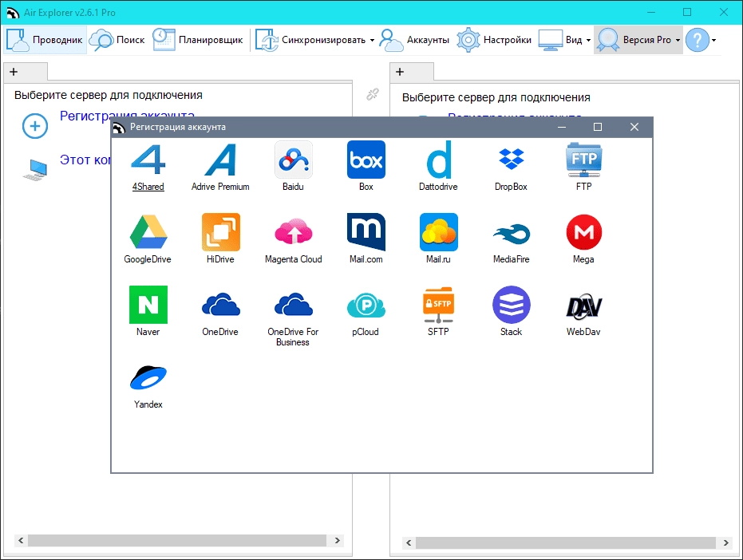743x560 pixels.
Task: Pick the Box service icon
Action: (366, 160)
